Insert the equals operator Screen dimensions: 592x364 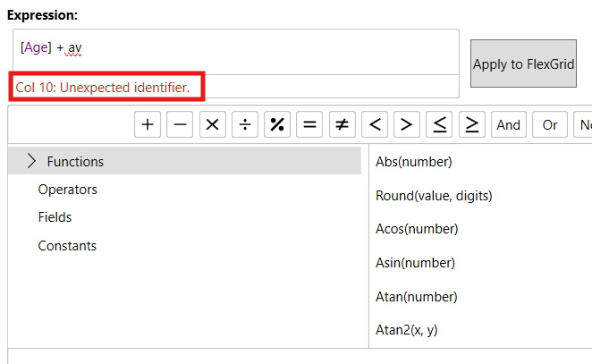point(309,125)
